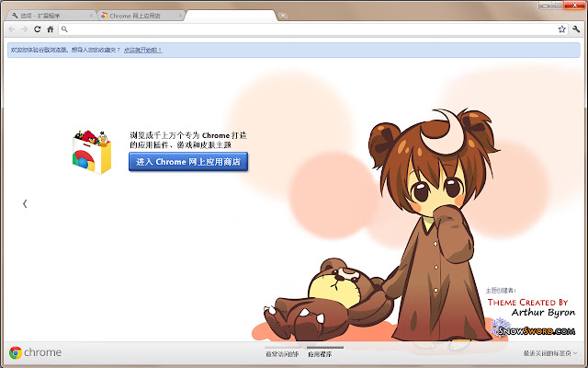Close the browser window

coord(574,6)
